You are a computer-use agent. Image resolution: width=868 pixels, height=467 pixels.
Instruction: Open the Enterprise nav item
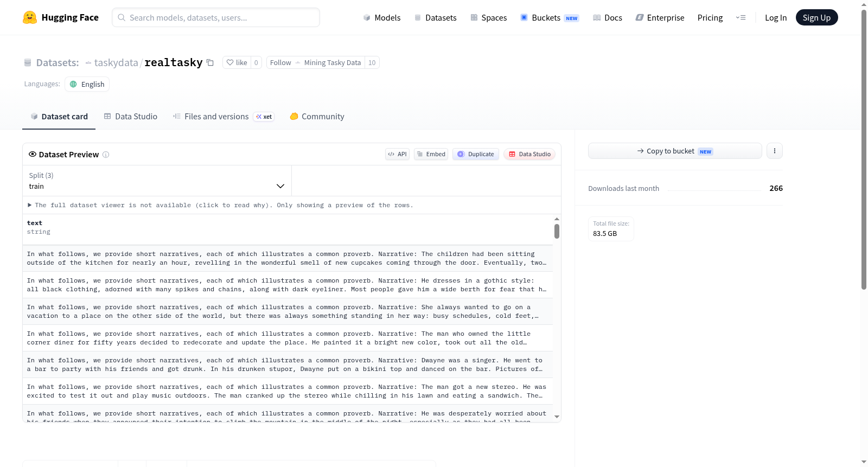[660, 17]
